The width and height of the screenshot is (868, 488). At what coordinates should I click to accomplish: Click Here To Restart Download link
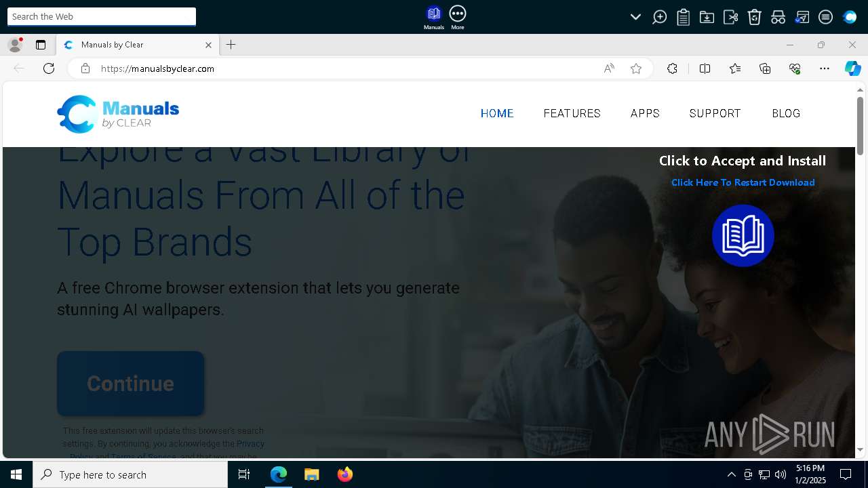(743, 182)
